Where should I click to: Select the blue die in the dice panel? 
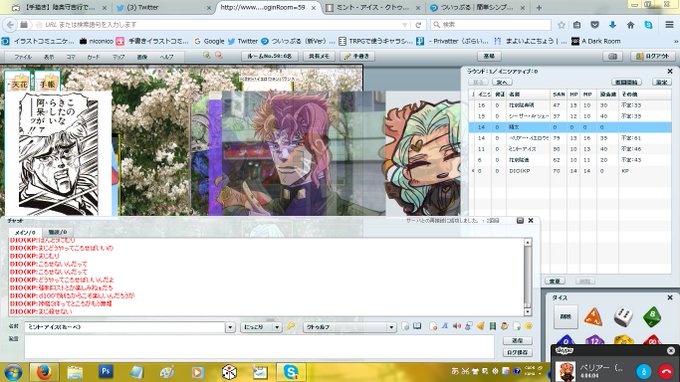(x=566, y=340)
